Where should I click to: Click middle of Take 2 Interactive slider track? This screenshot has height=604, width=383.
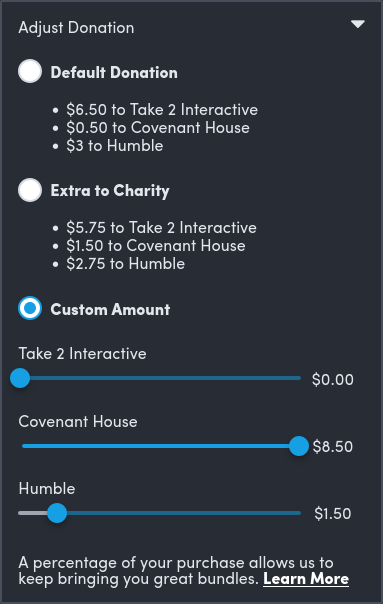point(160,378)
